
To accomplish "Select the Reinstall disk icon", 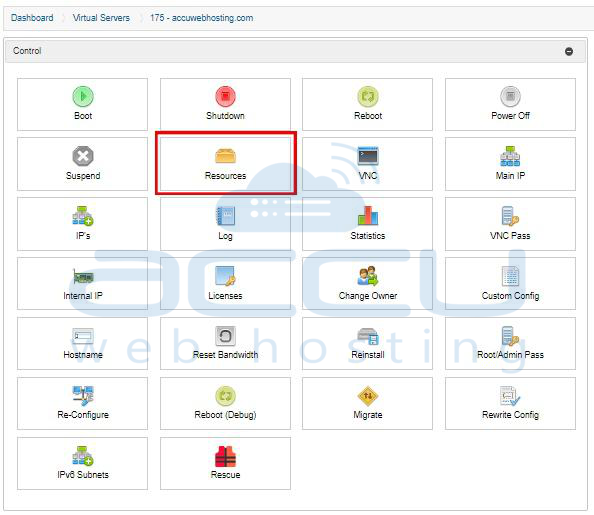I will pos(368,336).
